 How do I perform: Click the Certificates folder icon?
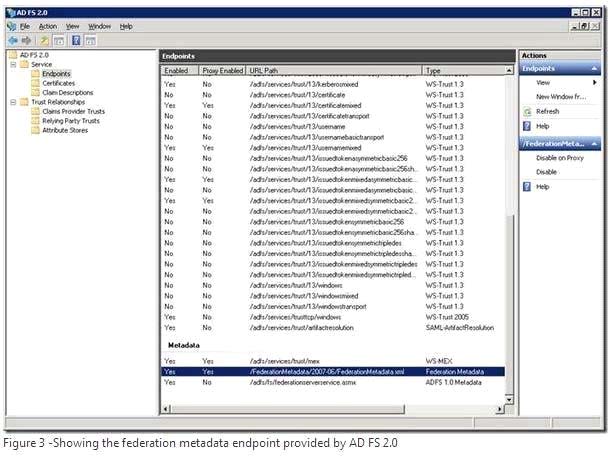coord(36,83)
